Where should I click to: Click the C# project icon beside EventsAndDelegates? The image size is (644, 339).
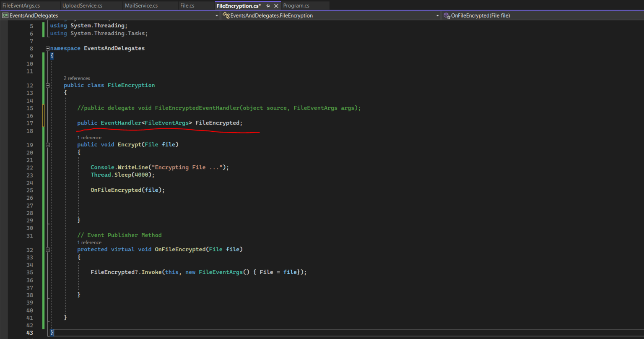(5, 16)
